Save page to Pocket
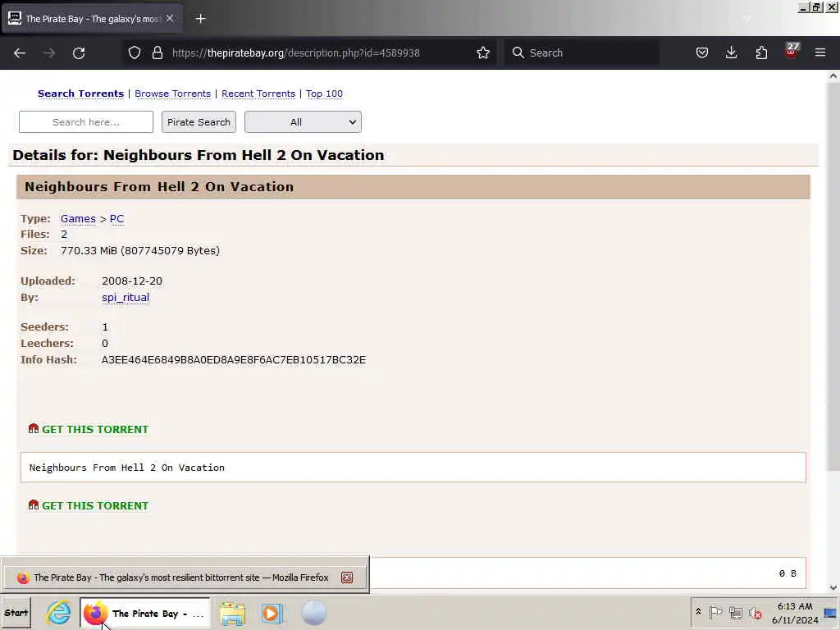This screenshot has width=840, height=630. pyautogui.click(x=702, y=52)
